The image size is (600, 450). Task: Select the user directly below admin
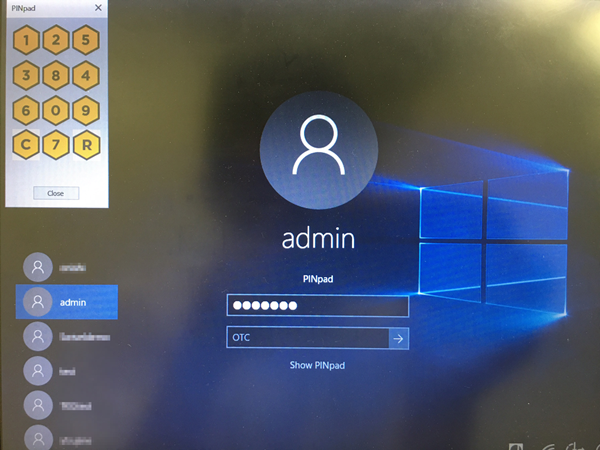[x=67, y=337]
